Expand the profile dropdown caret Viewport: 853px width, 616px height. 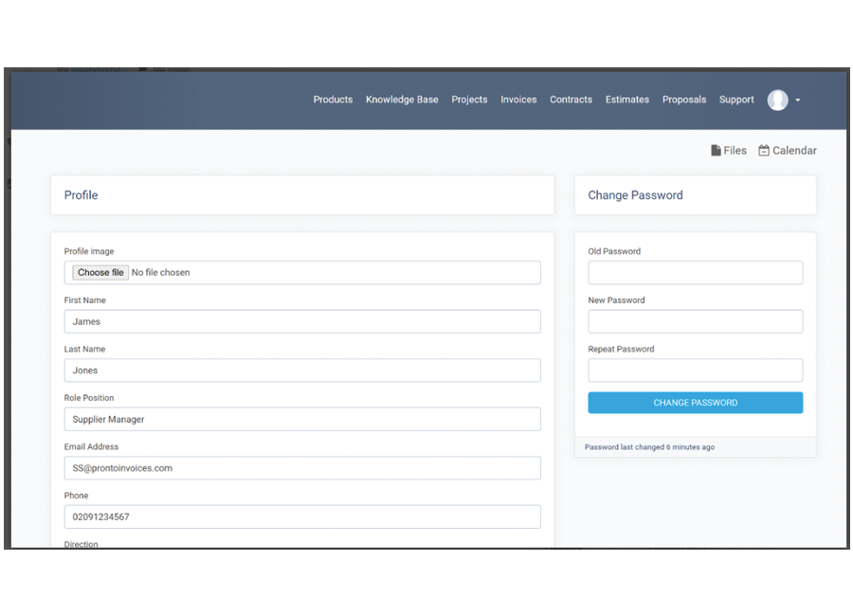pos(798,100)
